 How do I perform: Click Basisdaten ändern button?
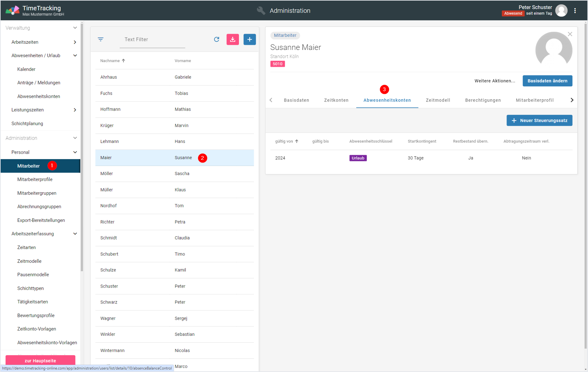[547, 81]
